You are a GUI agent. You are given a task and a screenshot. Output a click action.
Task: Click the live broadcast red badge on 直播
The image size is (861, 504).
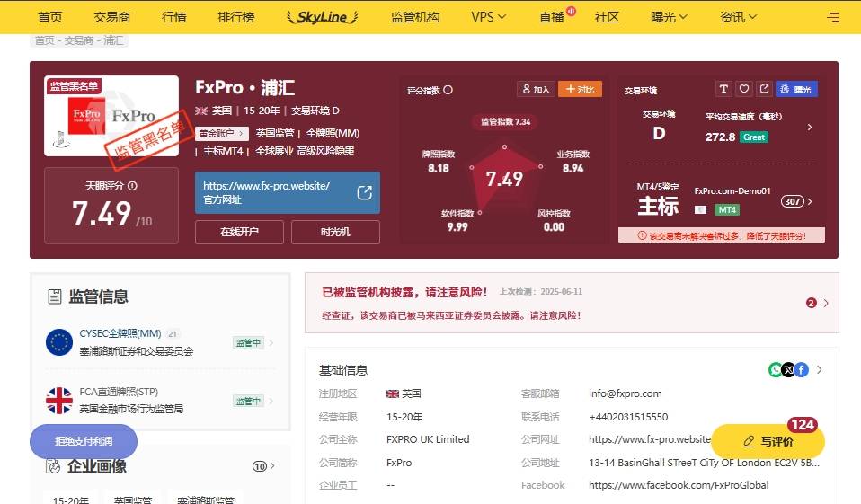tap(571, 11)
